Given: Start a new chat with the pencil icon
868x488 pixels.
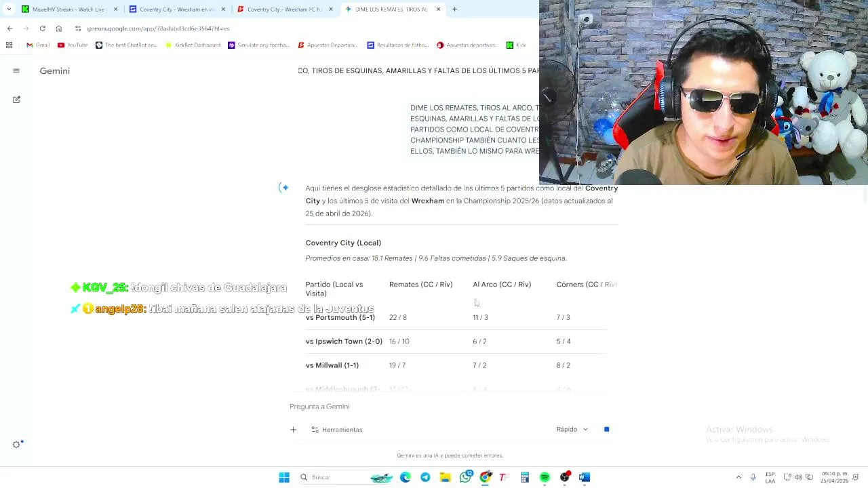Looking at the screenshot, I should pyautogui.click(x=16, y=100).
